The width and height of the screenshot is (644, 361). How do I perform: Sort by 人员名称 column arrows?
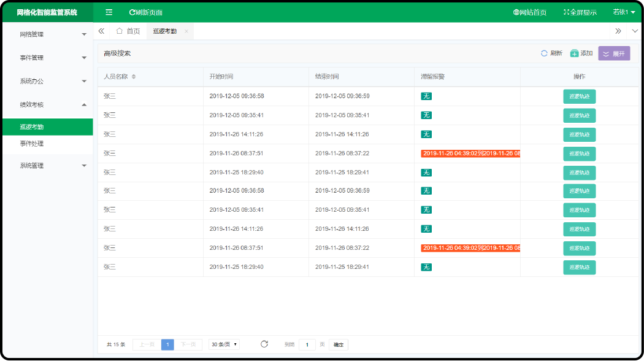[x=134, y=77]
